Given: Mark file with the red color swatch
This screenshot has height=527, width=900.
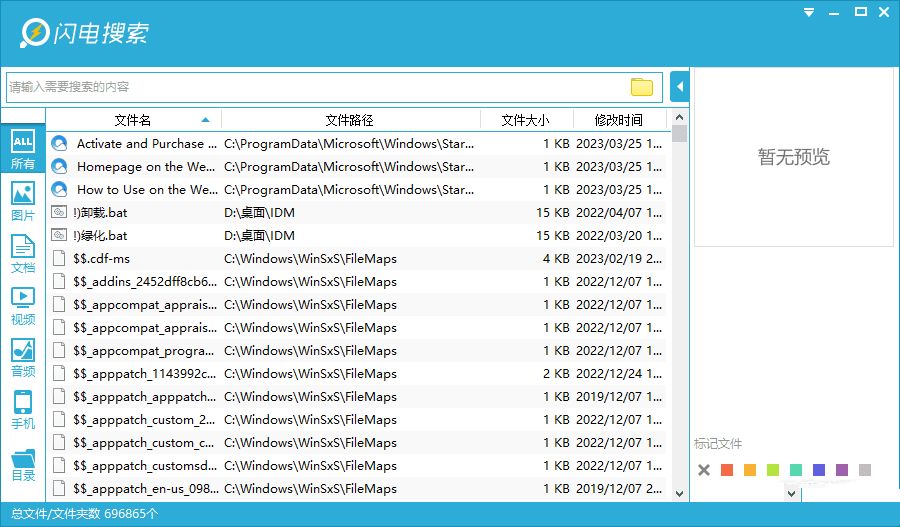Looking at the screenshot, I should point(727,470).
